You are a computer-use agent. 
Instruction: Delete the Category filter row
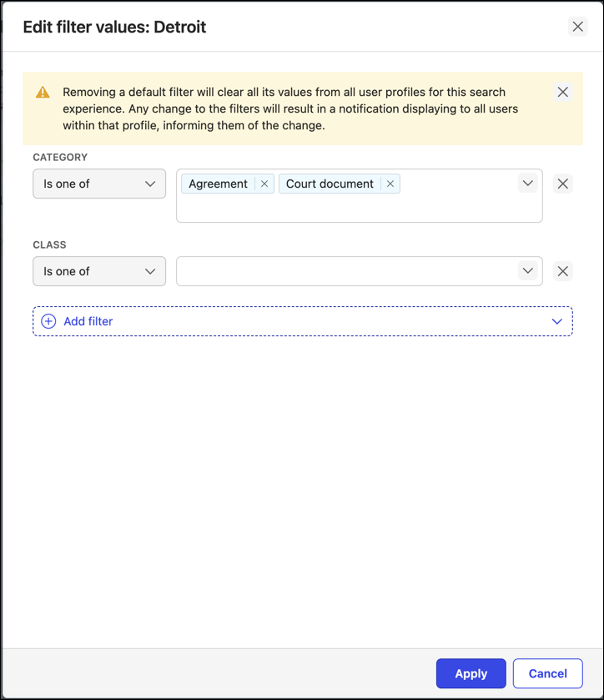[563, 184]
